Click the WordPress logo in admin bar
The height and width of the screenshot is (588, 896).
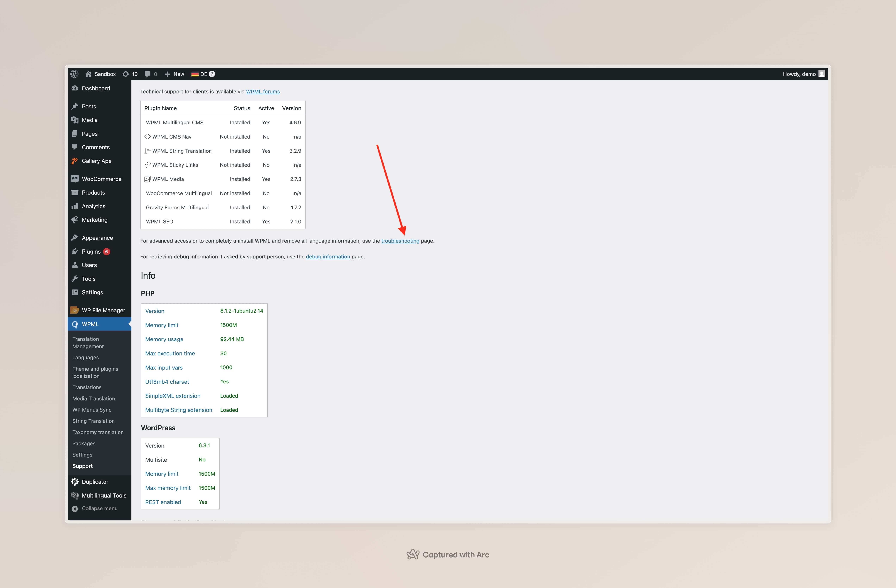pos(74,74)
